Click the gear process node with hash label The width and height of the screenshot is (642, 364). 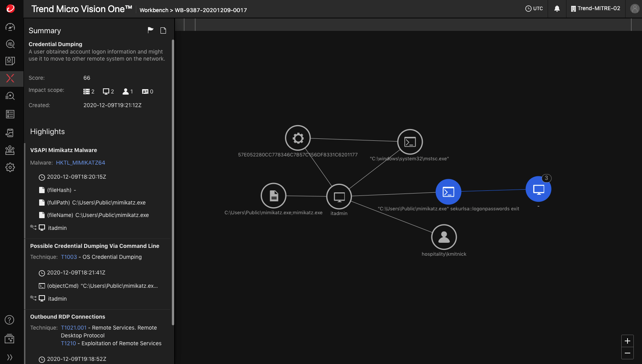pos(298,138)
